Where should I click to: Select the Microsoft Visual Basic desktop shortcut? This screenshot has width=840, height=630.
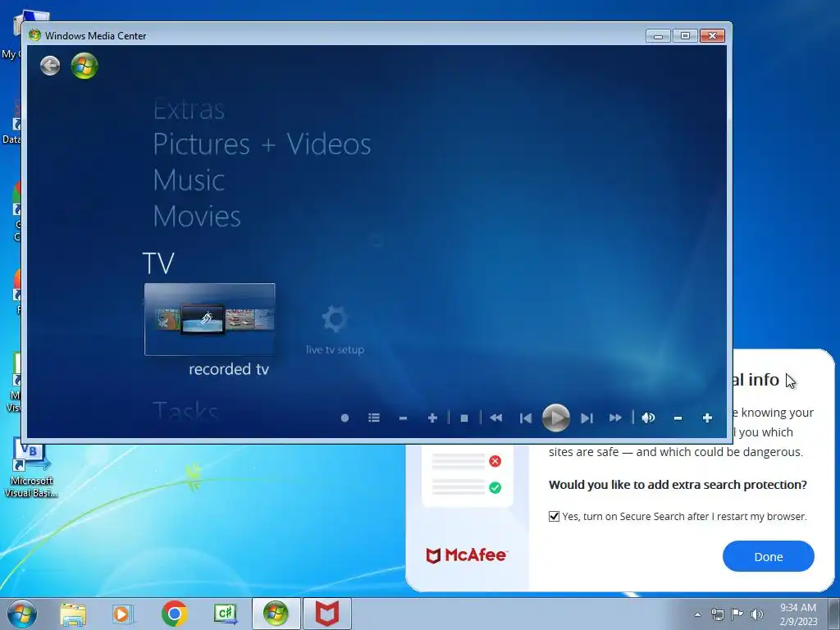(31, 468)
